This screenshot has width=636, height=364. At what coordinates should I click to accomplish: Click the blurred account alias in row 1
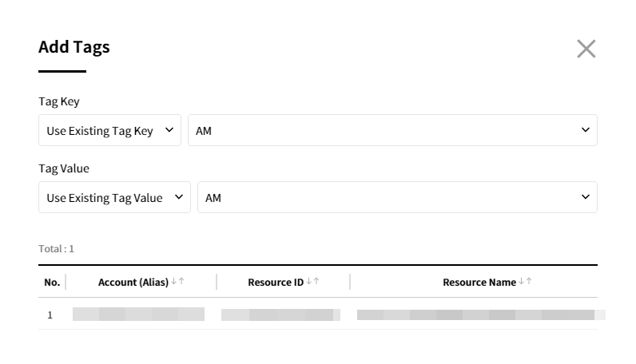click(x=138, y=315)
